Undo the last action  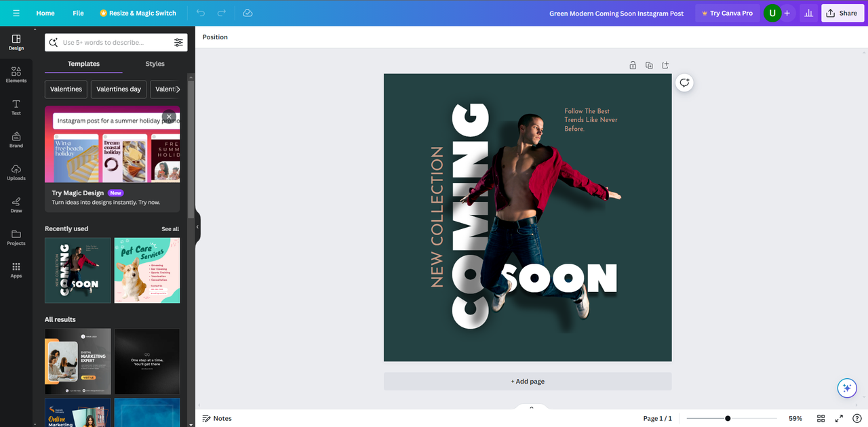200,13
